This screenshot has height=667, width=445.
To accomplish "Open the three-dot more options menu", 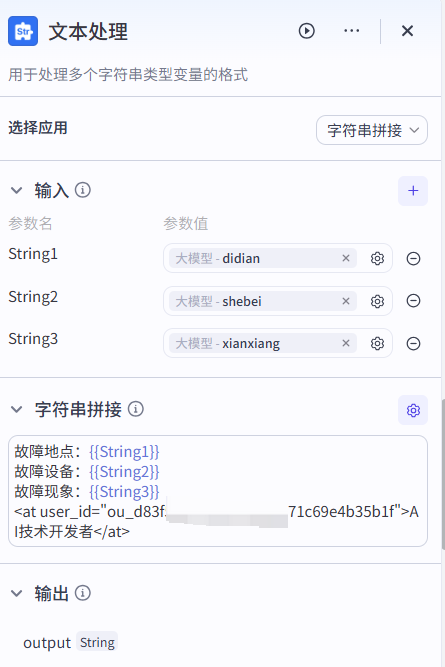I will [x=351, y=31].
